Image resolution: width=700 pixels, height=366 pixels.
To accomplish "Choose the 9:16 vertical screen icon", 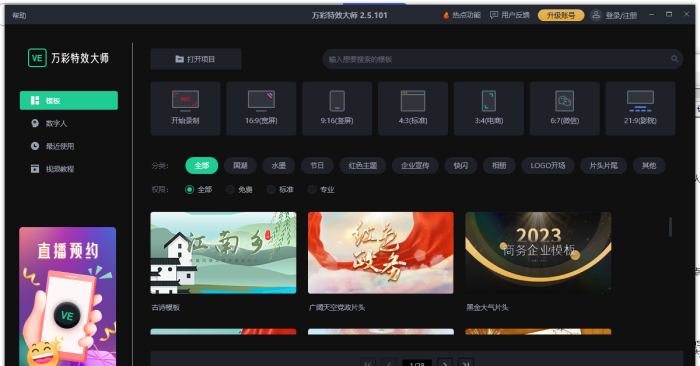I will tap(337, 100).
